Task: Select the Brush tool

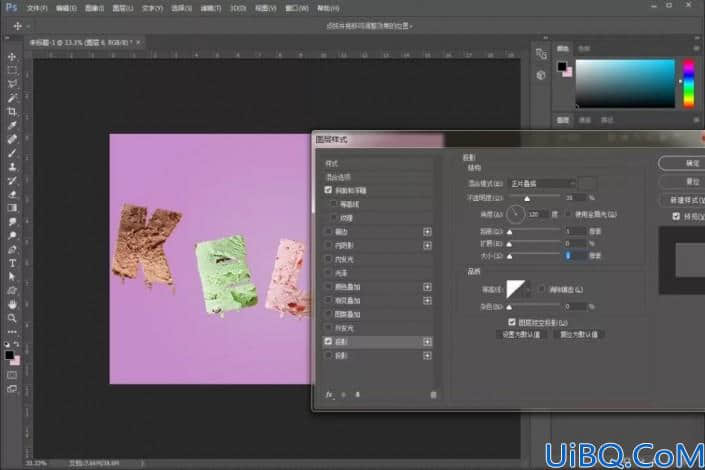Action: coord(12,153)
